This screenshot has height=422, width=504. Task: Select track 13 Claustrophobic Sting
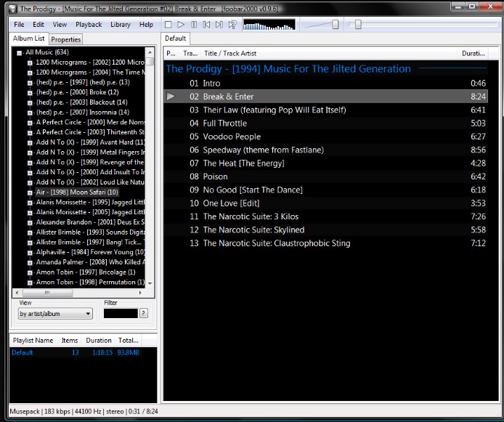pyautogui.click(x=325, y=243)
